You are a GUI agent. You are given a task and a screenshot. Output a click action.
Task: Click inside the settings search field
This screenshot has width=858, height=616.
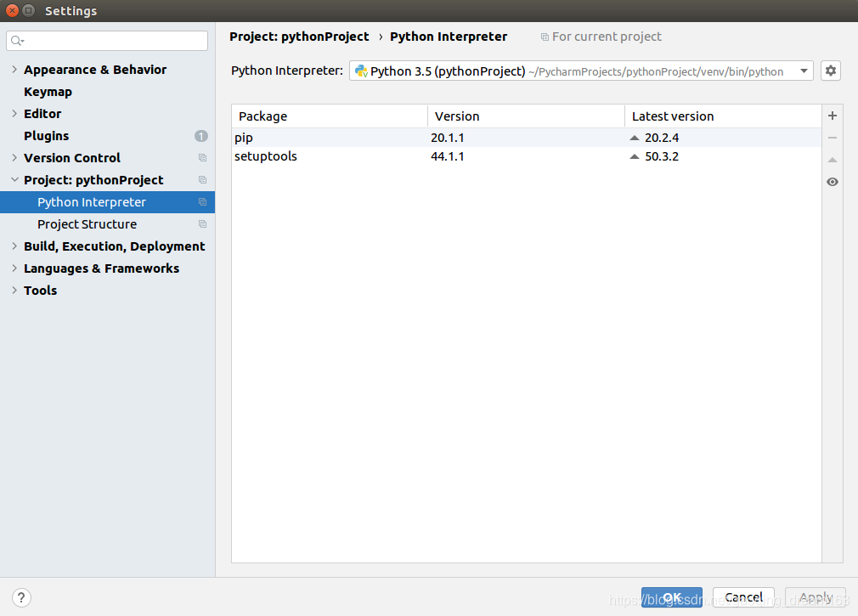[x=107, y=41]
